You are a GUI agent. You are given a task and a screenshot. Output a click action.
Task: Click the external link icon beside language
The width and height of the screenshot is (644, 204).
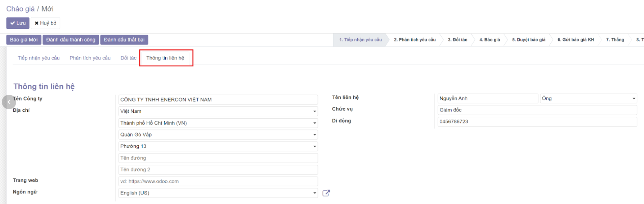(x=326, y=193)
